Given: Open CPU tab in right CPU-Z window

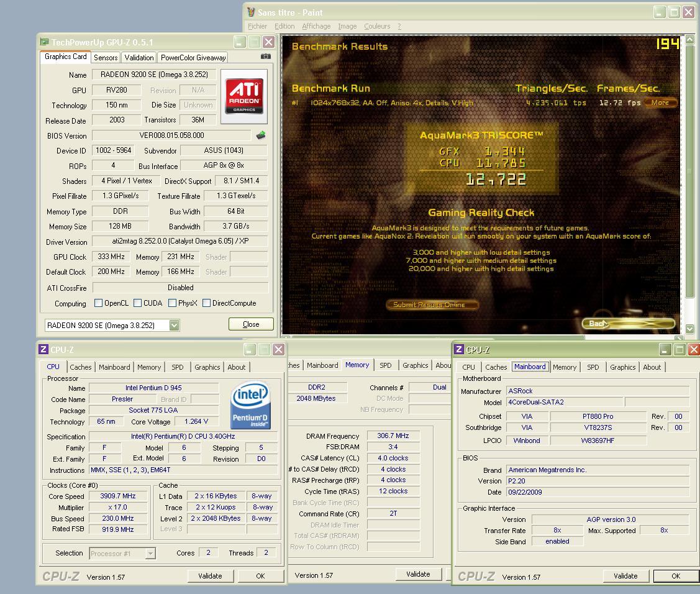Looking at the screenshot, I should pyautogui.click(x=468, y=367).
